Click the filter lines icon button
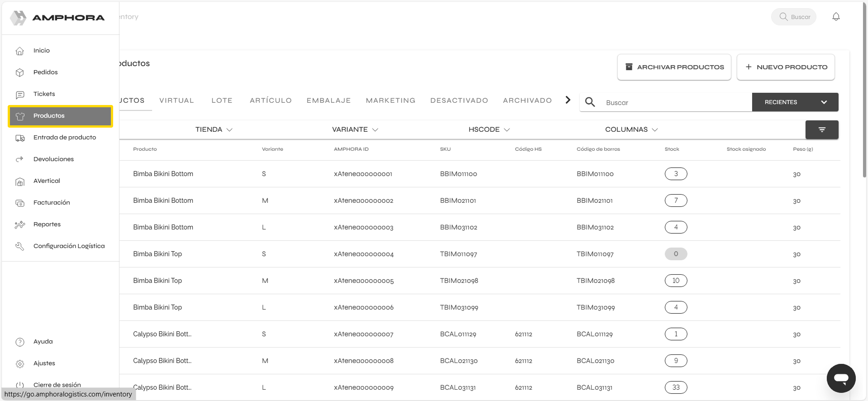 (821, 130)
